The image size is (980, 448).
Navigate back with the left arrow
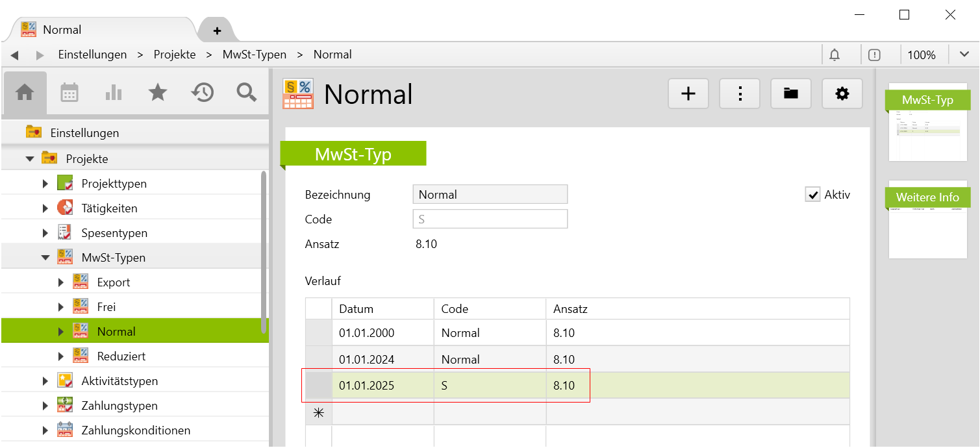coord(14,55)
